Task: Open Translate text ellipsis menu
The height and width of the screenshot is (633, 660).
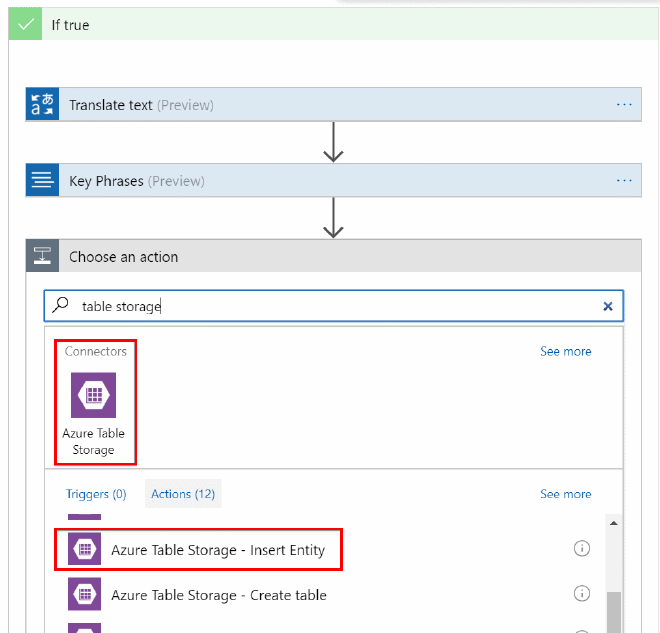Action: 624,104
